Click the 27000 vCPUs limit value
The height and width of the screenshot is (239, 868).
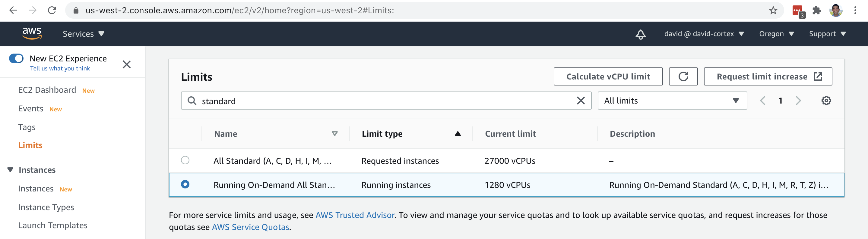pyautogui.click(x=510, y=161)
